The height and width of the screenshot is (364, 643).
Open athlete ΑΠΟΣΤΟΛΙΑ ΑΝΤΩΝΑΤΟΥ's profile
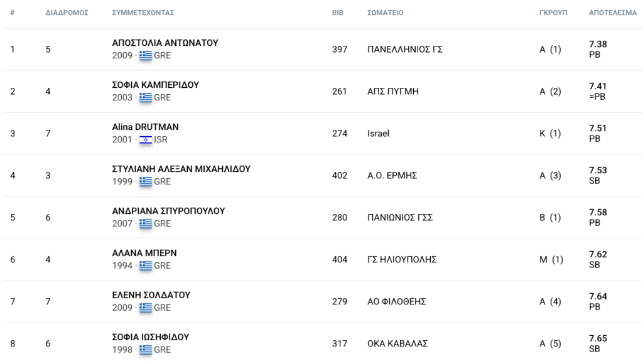click(165, 43)
